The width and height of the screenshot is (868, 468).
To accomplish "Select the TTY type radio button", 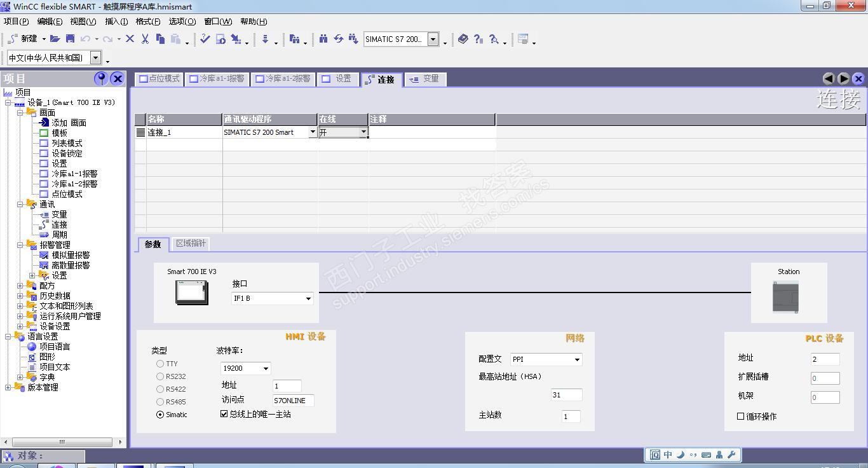I will [x=160, y=364].
